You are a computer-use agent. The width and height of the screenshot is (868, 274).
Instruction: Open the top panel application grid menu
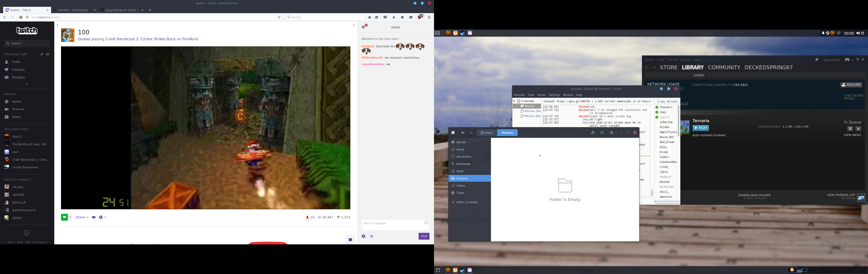coord(437,33)
